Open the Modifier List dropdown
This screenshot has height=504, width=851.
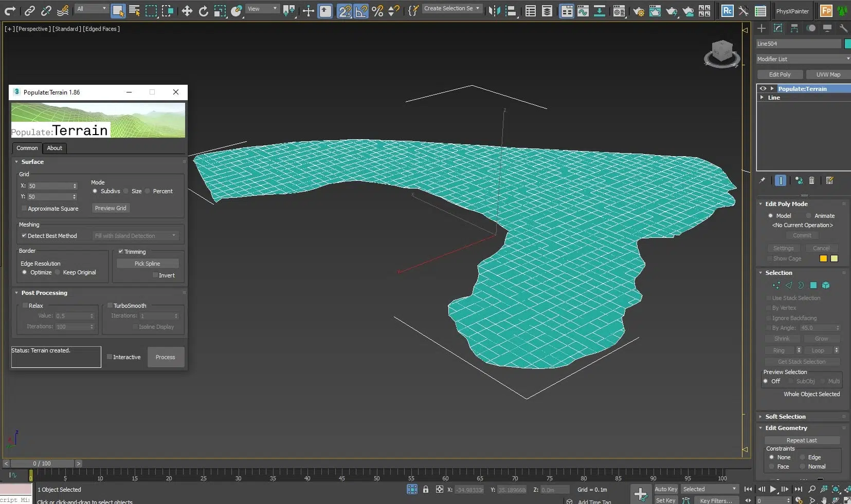[802, 59]
